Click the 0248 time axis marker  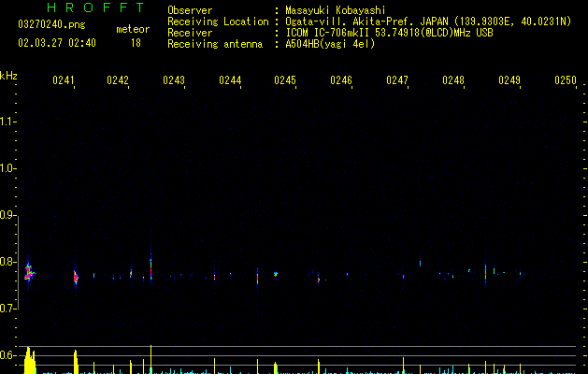[453, 80]
